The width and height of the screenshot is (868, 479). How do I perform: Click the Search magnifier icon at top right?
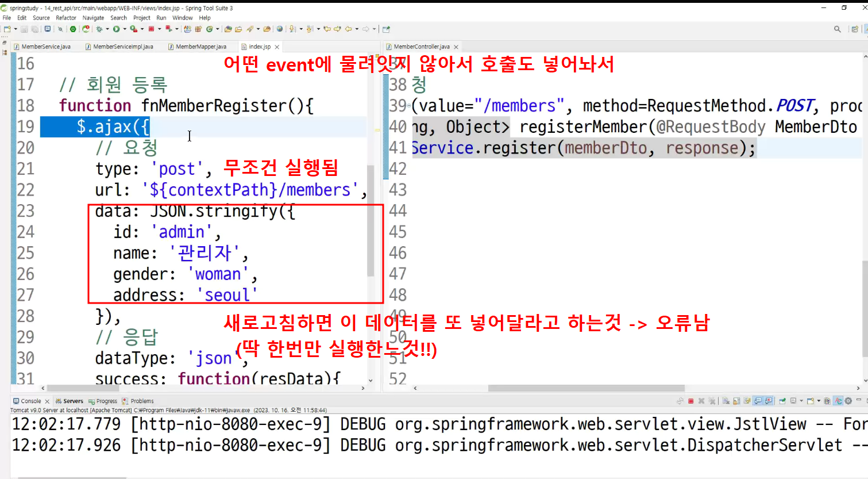(x=837, y=29)
